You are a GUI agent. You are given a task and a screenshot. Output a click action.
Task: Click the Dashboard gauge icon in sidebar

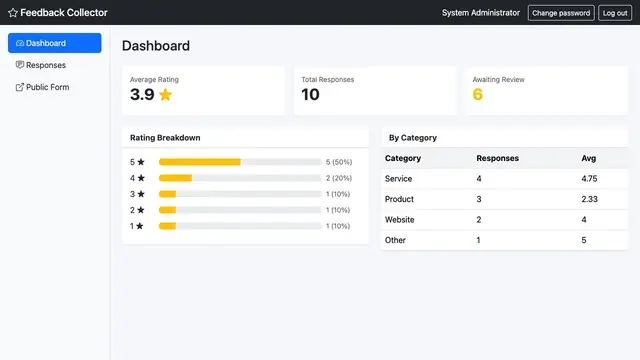click(20, 43)
